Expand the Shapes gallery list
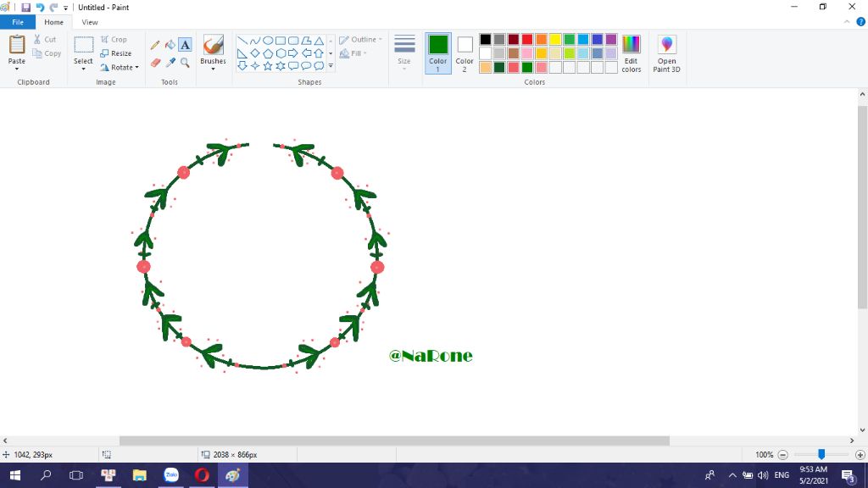Image resolution: width=868 pixels, height=488 pixels. (331, 66)
